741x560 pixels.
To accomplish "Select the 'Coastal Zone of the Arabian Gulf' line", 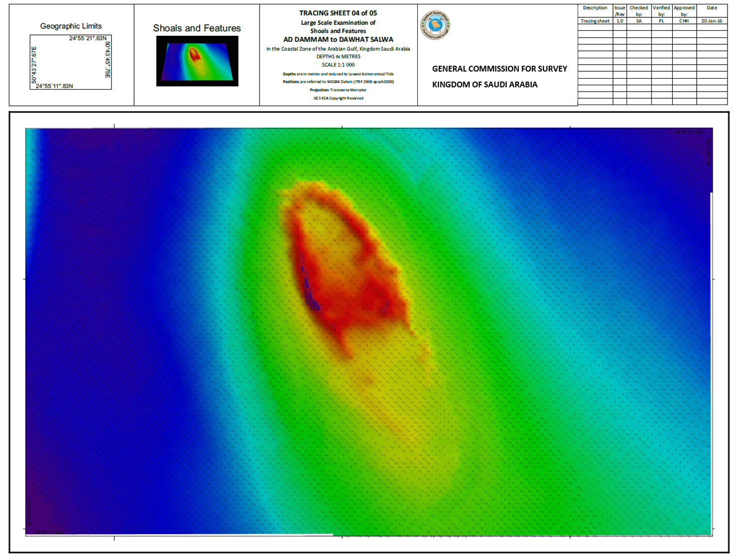I will (338, 49).
